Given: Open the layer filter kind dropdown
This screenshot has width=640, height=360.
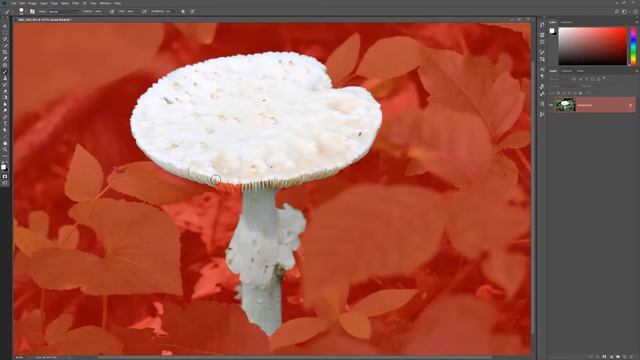Looking at the screenshot, I should point(560,79).
